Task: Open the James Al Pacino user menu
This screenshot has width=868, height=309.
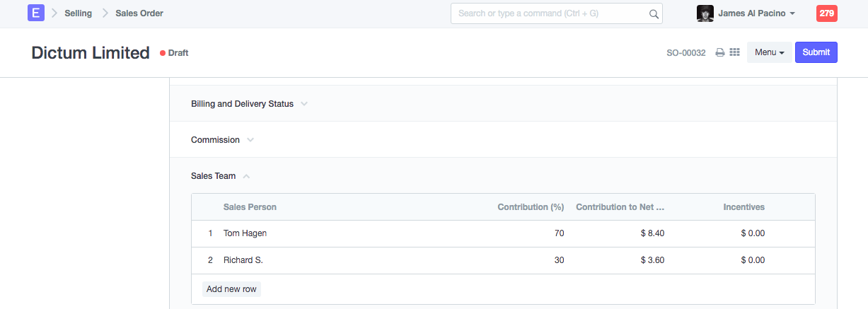Action: point(756,13)
